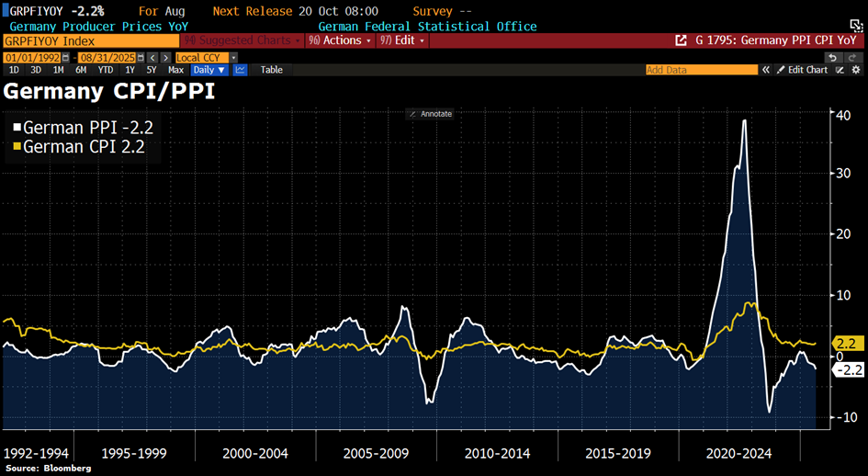Viewport: 868px width, 476px height.
Task: Open start date calendar picker
Action: (65, 57)
